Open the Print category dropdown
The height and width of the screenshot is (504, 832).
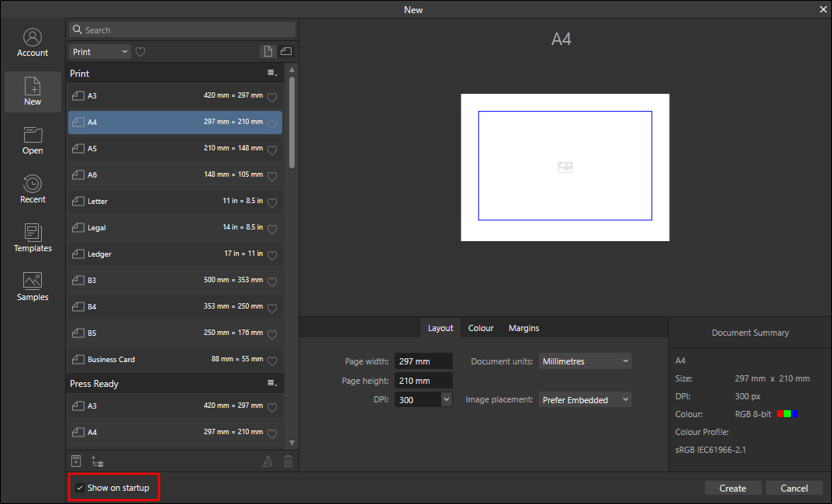pyautogui.click(x=100, y=52)
